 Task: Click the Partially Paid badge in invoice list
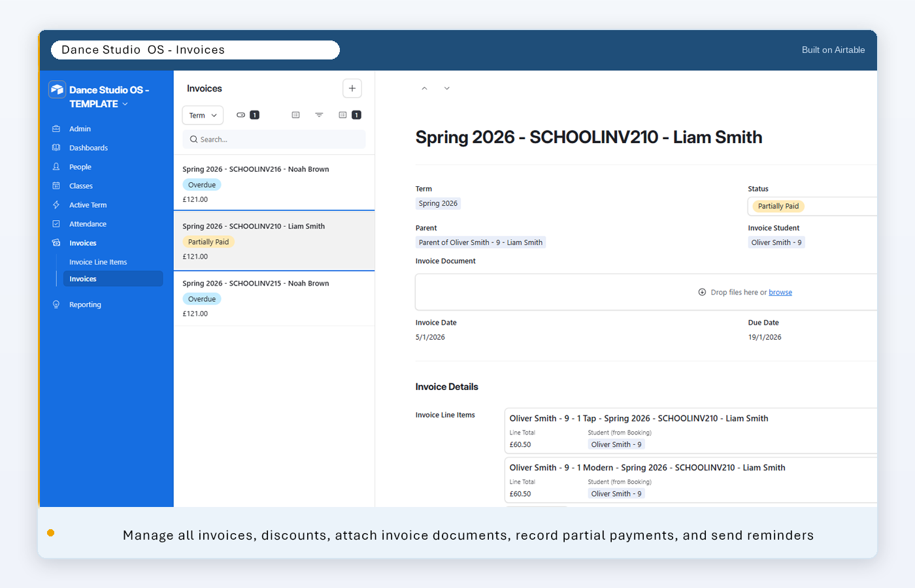[208, 242]
